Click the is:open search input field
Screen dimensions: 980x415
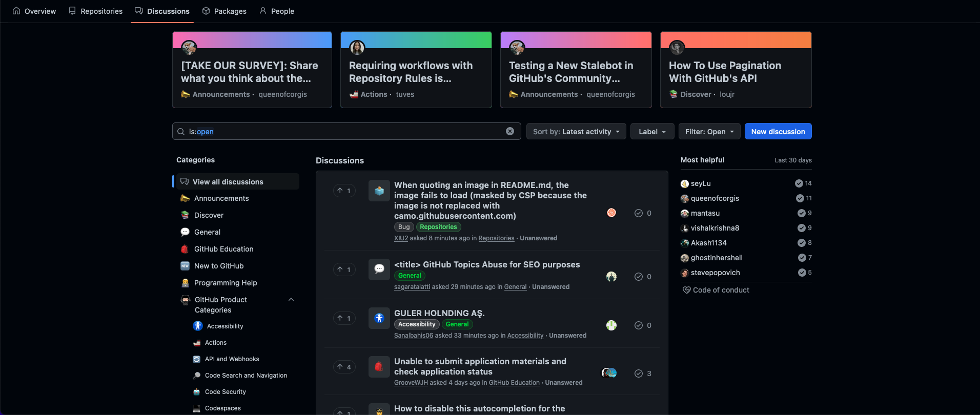click(x=346, y=131)
